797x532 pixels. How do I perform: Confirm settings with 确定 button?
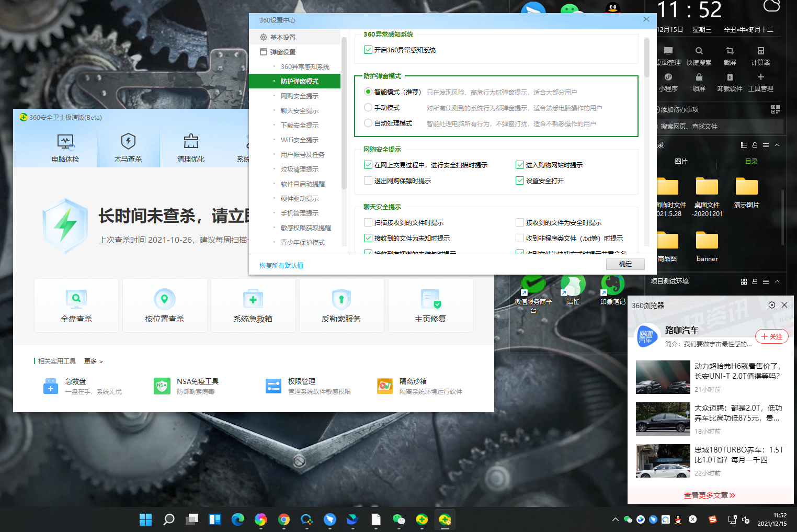tap(625, 264)
